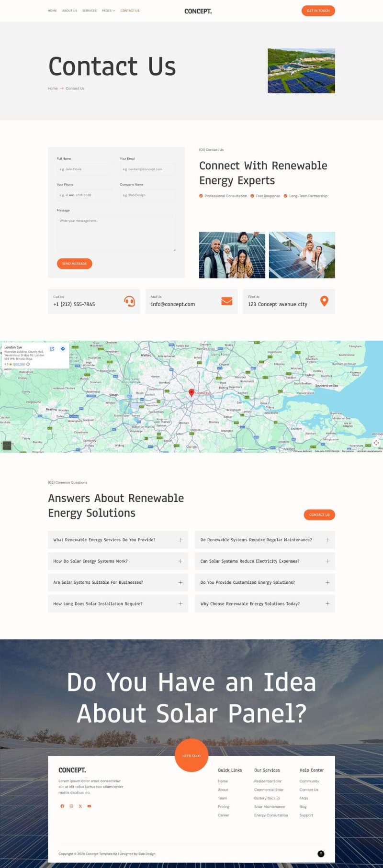Click the envelope icon in Mail Us card
The width and height of the screenshot is (383, 868).
[227, 301]
